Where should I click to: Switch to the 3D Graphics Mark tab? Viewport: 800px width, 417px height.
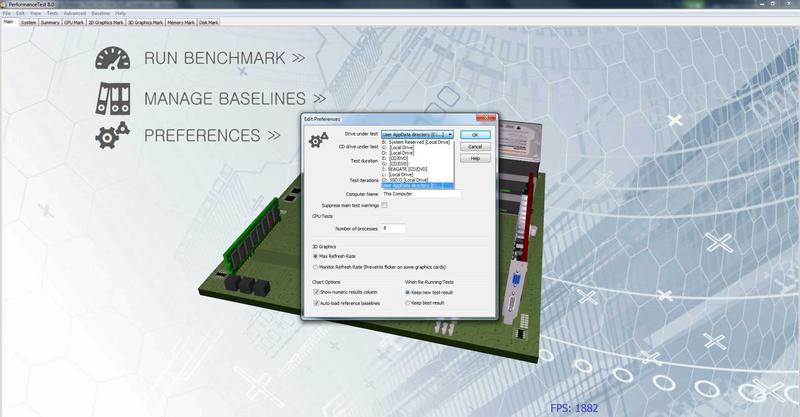pyautogui.click(x=145, y=22)
